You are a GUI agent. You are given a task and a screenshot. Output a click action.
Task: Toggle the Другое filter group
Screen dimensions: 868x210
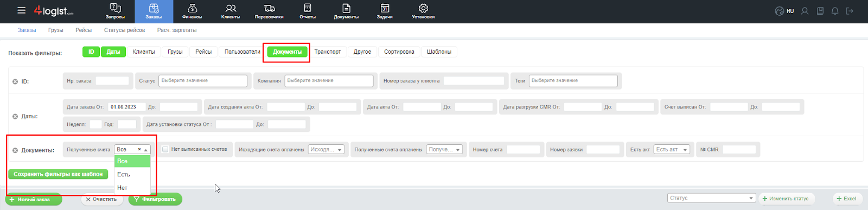tap(362, 52)
